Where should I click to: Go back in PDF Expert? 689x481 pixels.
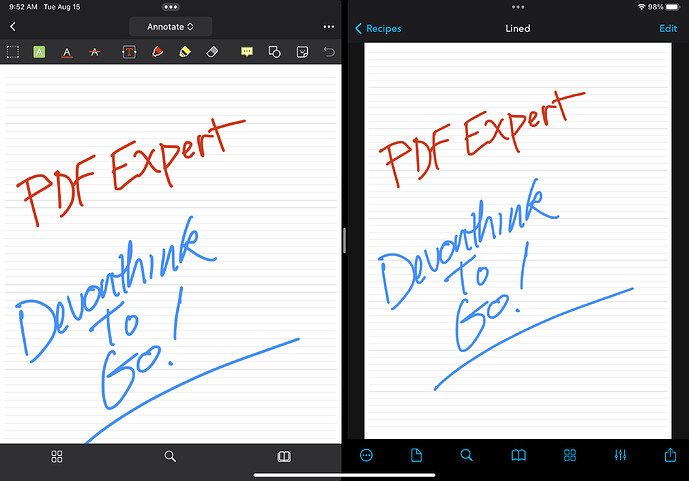pyautogui.click(x=13, y=27)
